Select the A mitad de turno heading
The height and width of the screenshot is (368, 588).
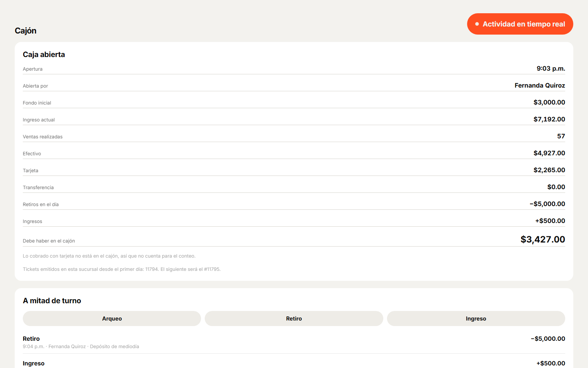pos(52,301)
